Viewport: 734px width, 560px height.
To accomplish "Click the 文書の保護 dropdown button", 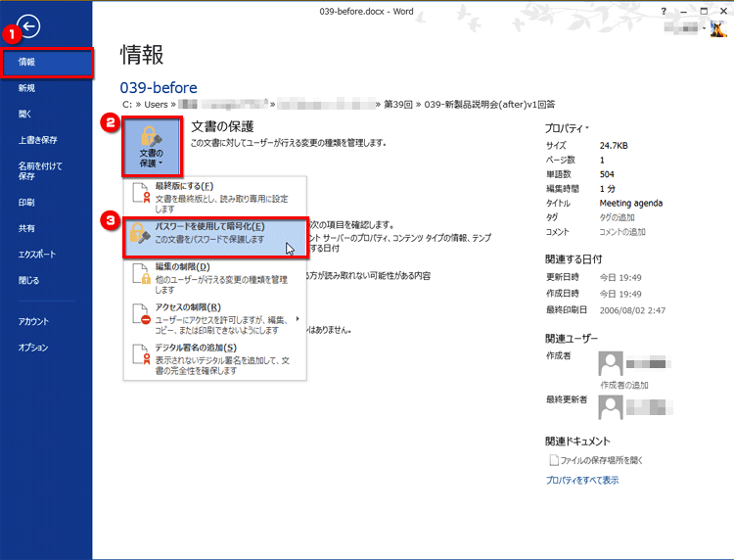I will 152,147.
